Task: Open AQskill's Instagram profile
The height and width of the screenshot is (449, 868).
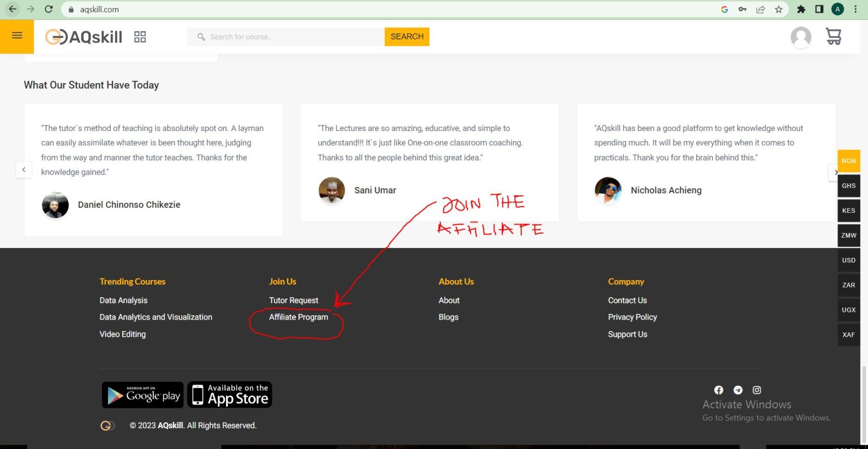Action: pyautogui.click(x=756, y=390)
